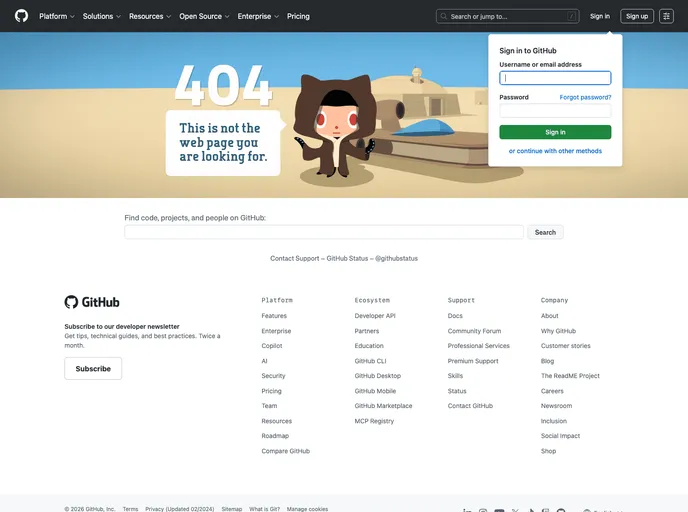The height and width of the screenshot is (512, 688).
Task: Click Sign in in the header
Action: [599, 16]
